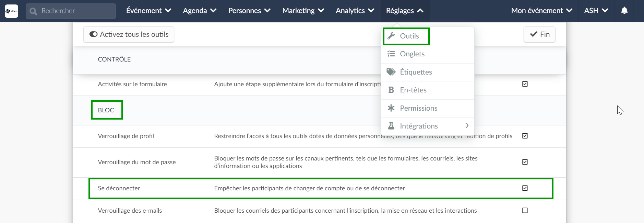Expand the Analytics dropdown menu

(x=355, y=11)
